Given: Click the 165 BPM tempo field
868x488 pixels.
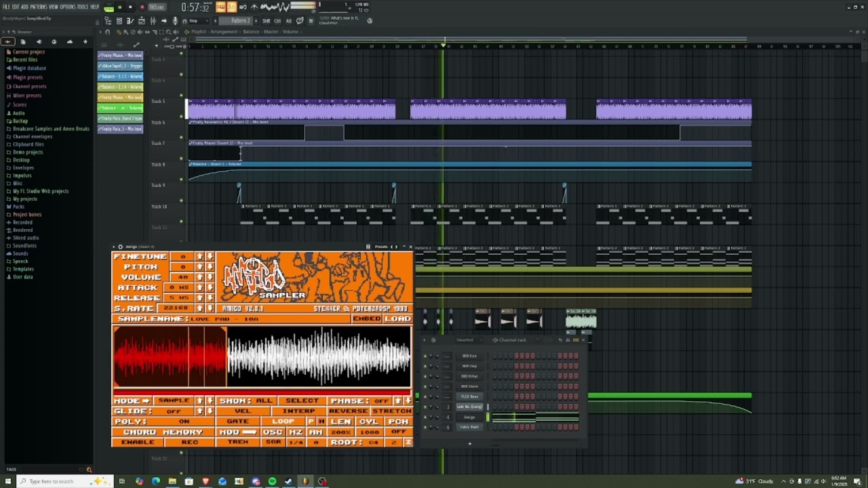Looking at the screenshot, I should point(157,7).
